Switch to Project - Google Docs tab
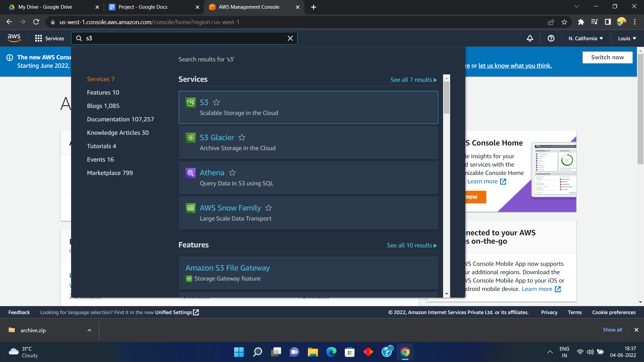The height and width of the screenshot is (362, 644). 143,7
